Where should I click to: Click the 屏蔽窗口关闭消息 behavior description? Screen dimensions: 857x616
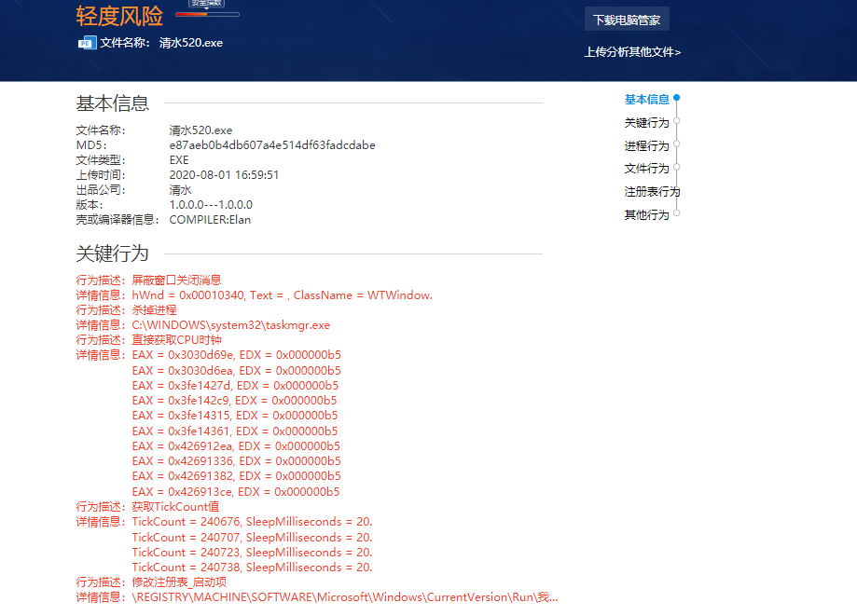[x=176, y=281]
